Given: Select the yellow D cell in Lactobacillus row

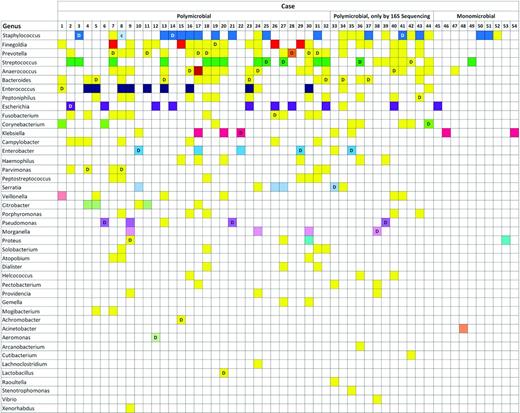Looking at the screenshot, I should (224, 373).
